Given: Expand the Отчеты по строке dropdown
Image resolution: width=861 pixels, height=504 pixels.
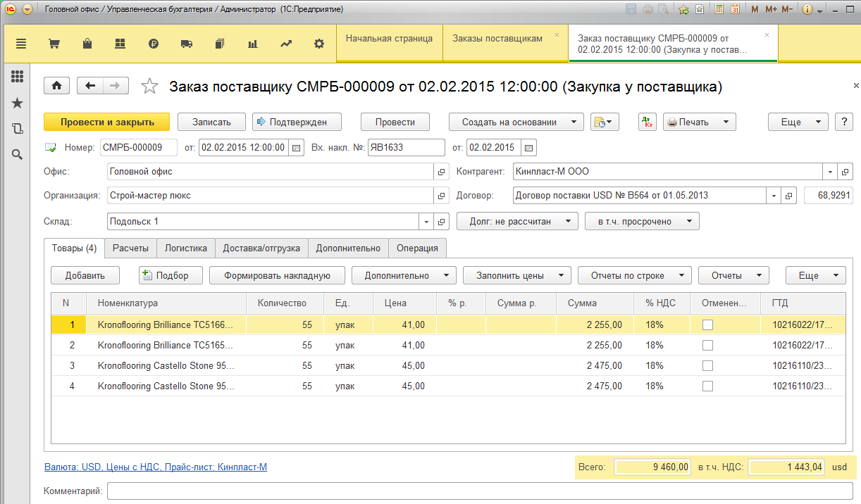Looking at the screenshot, I should click(635, 275).
